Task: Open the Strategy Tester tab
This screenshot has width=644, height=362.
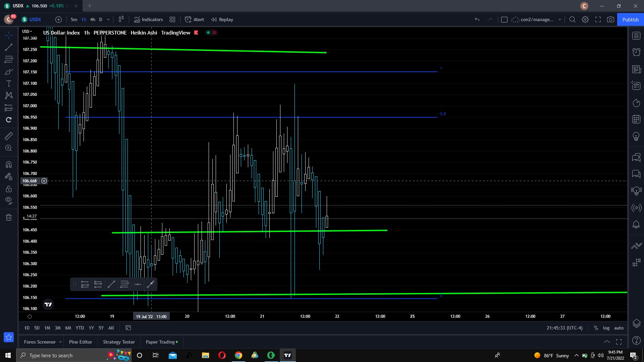Action: (x=119, y=342)
